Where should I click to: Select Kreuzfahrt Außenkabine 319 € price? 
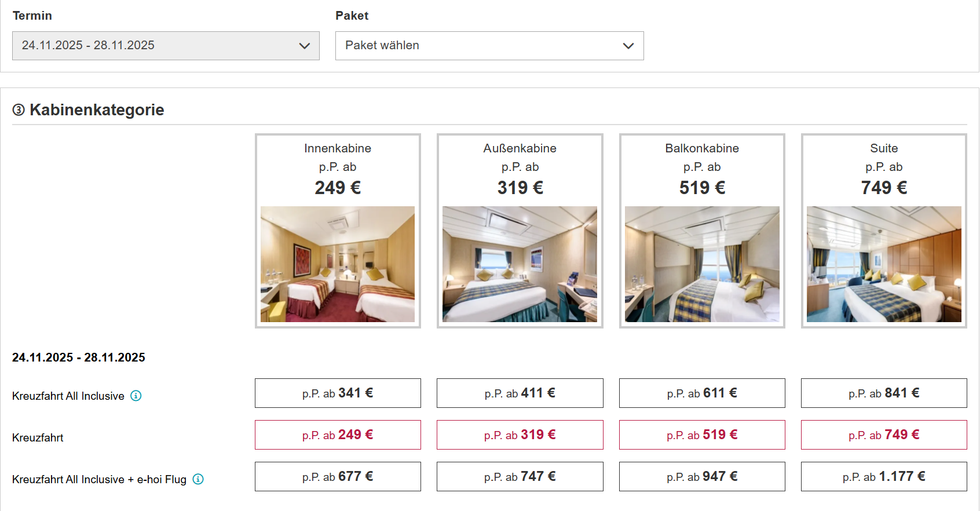[x=520, y=435]
